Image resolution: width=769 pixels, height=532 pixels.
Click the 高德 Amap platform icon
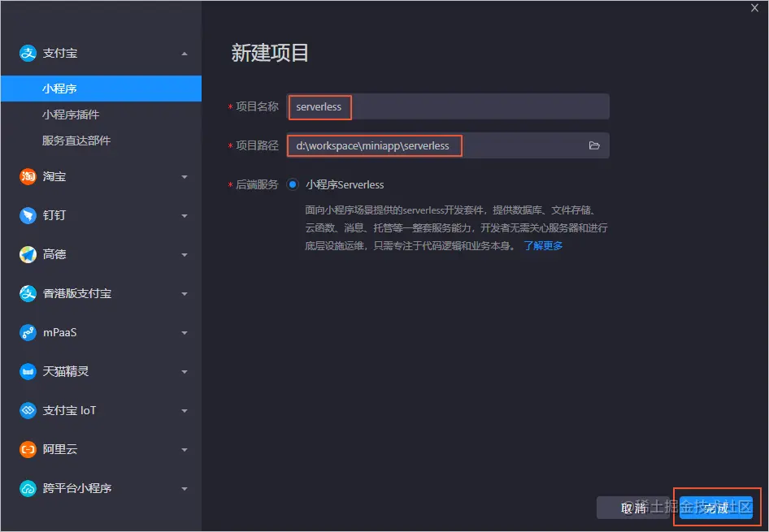[x=28, y=254]
